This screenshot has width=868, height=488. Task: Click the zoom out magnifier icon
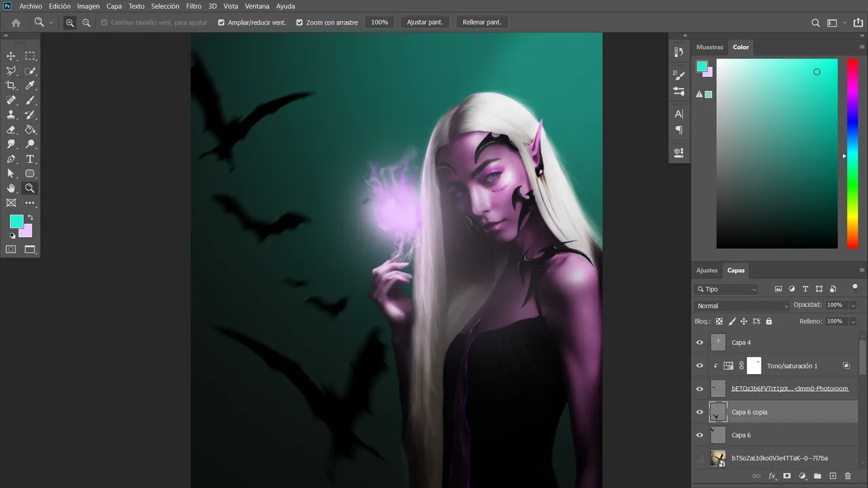tap(86, 22)
